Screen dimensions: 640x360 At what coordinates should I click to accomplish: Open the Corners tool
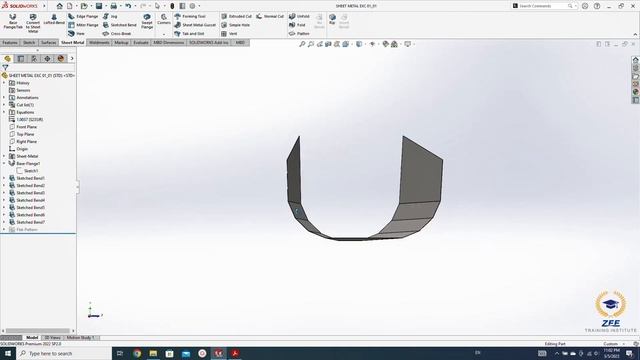[x=164, y=19]
